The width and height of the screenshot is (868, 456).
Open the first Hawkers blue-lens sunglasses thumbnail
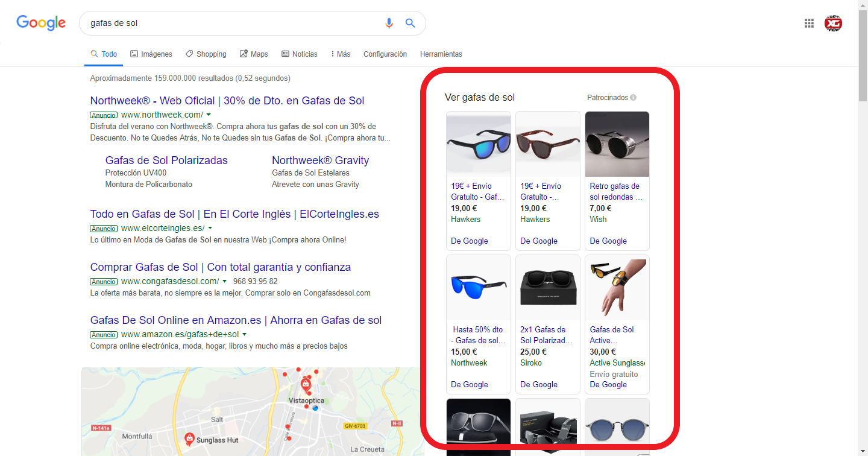tap(479, 144)
